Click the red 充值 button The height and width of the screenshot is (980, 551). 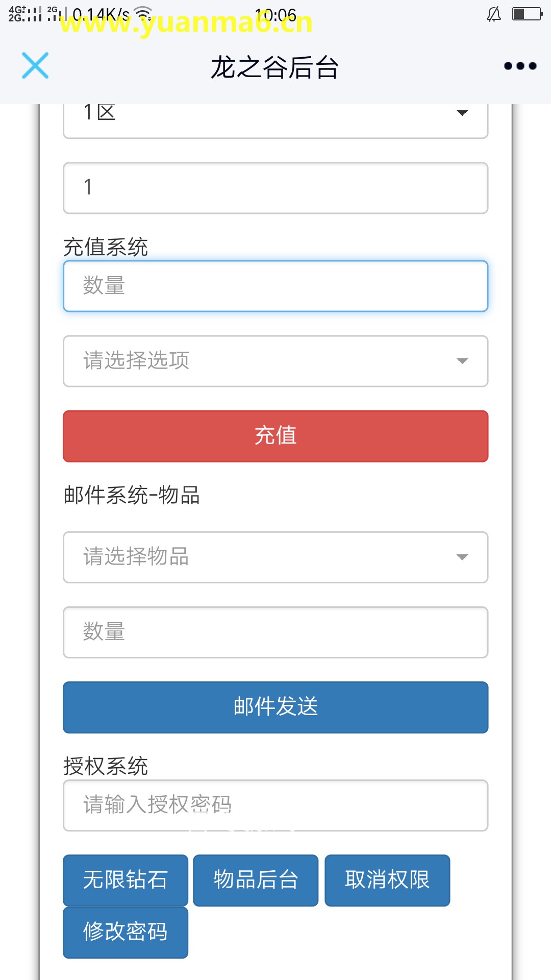click(275, 436)
